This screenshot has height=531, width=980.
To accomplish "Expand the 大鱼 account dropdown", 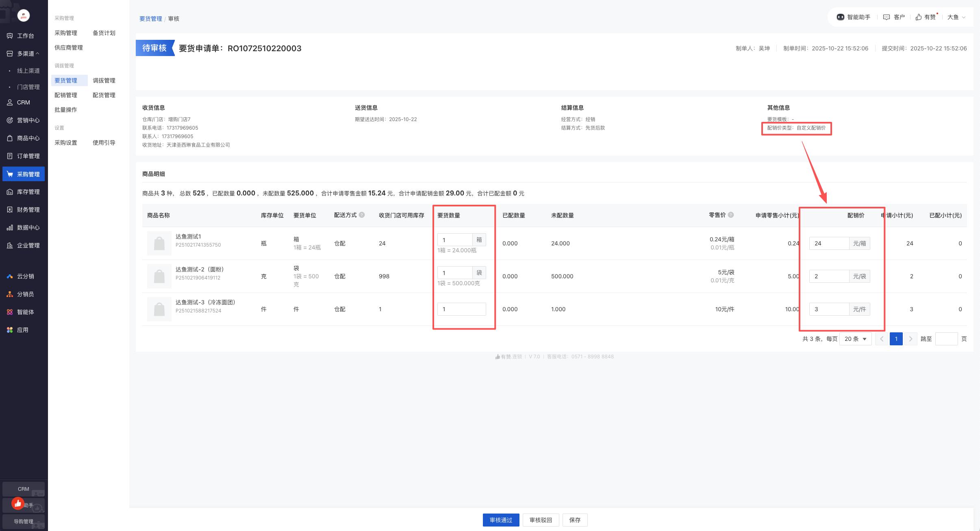I will [956, 17].
